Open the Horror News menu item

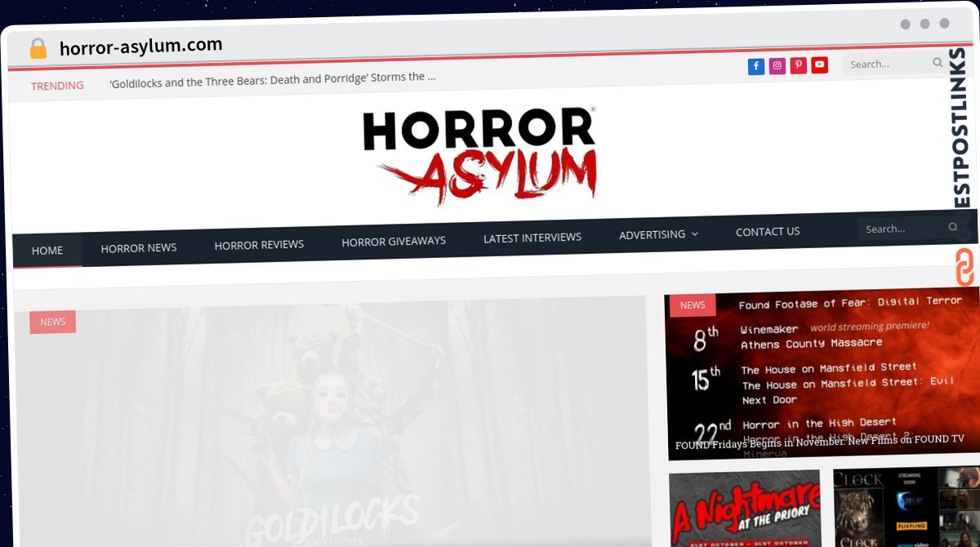[139, 247]
